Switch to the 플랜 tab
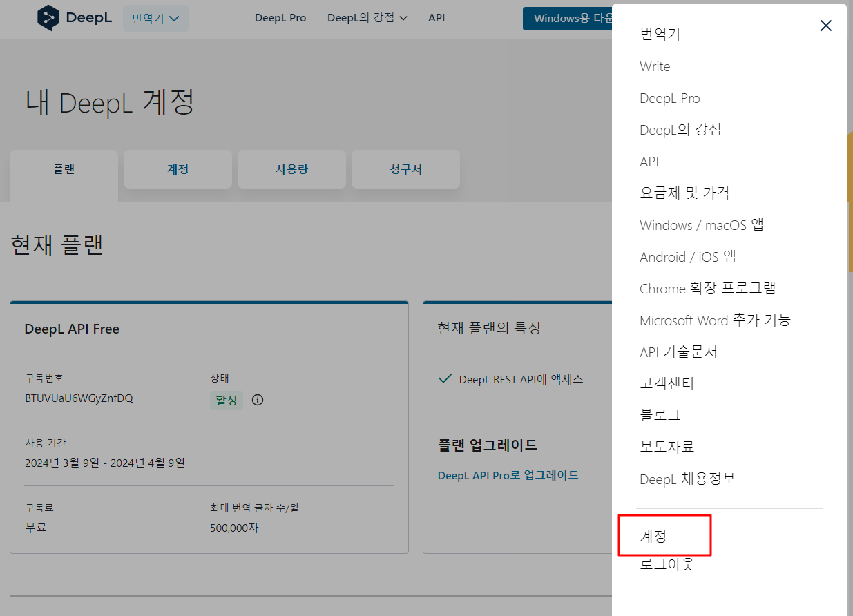 [x=64, y=169]
